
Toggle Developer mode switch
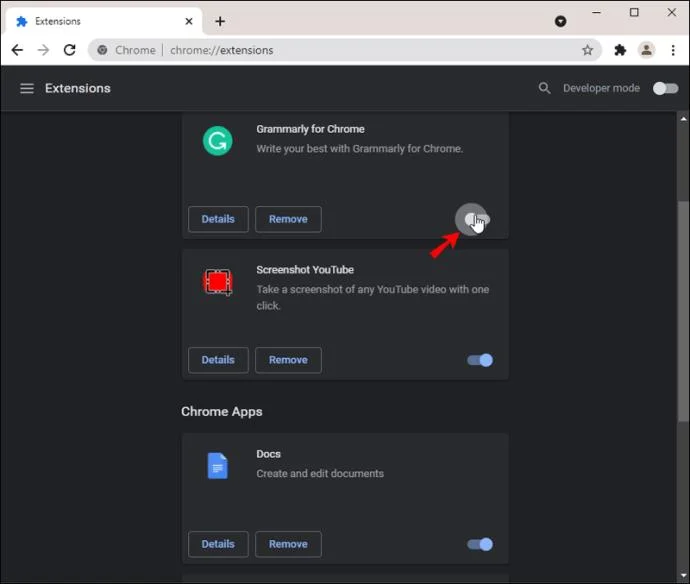[x=665, y=88]
